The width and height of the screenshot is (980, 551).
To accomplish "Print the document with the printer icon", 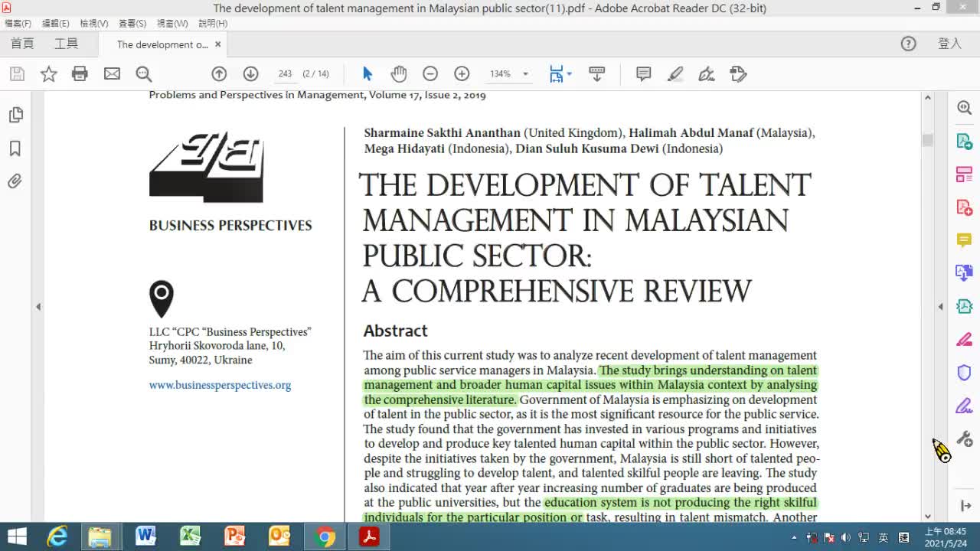I will [x=80, y=73].
